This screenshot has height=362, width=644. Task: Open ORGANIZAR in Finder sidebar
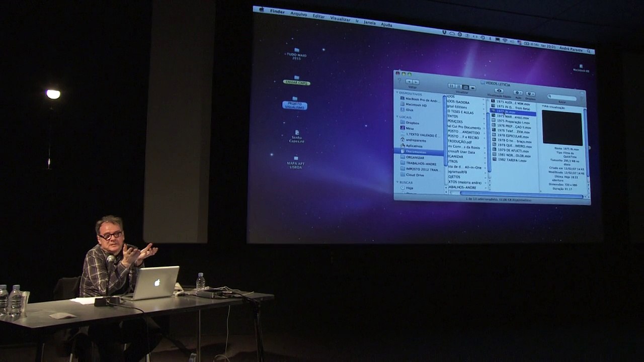tap(412, 157)
